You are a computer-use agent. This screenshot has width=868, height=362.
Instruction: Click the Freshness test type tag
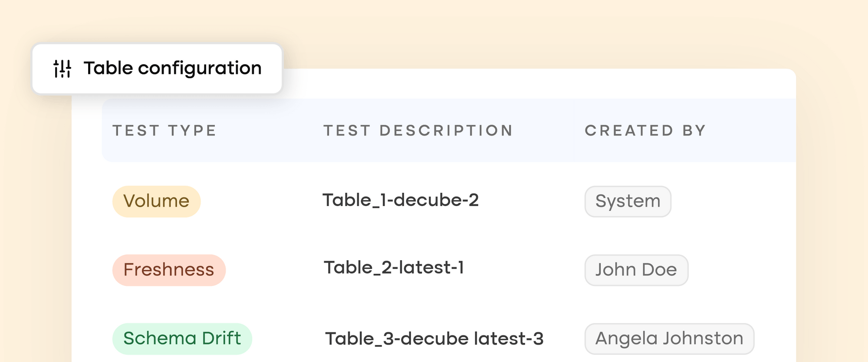[169, 270]
